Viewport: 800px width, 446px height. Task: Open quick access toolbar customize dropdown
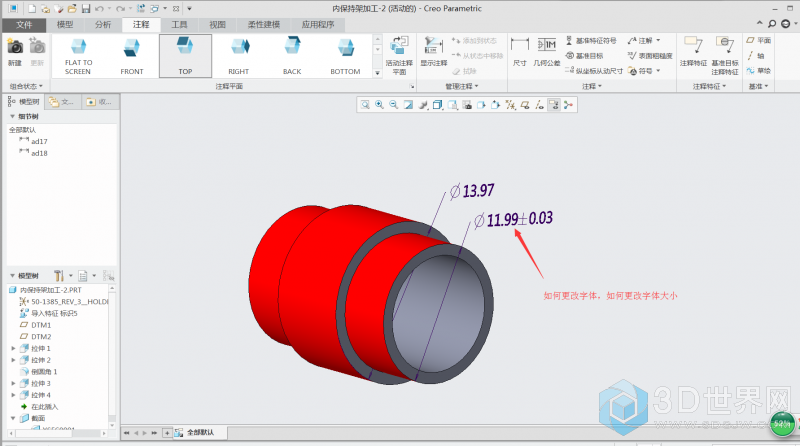tap(189, 9)
